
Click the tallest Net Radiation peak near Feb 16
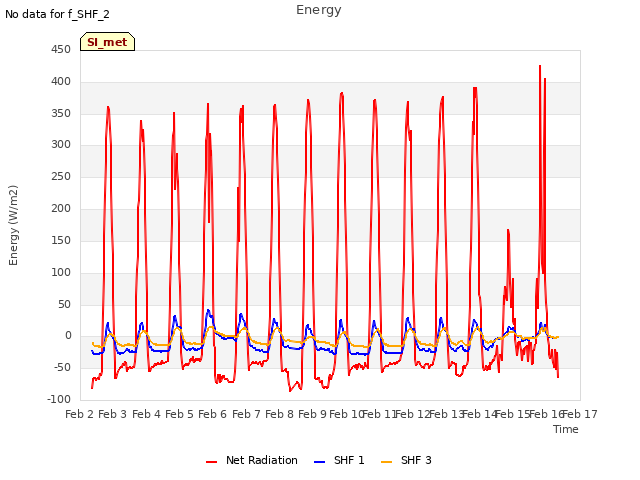coord(540,66)
